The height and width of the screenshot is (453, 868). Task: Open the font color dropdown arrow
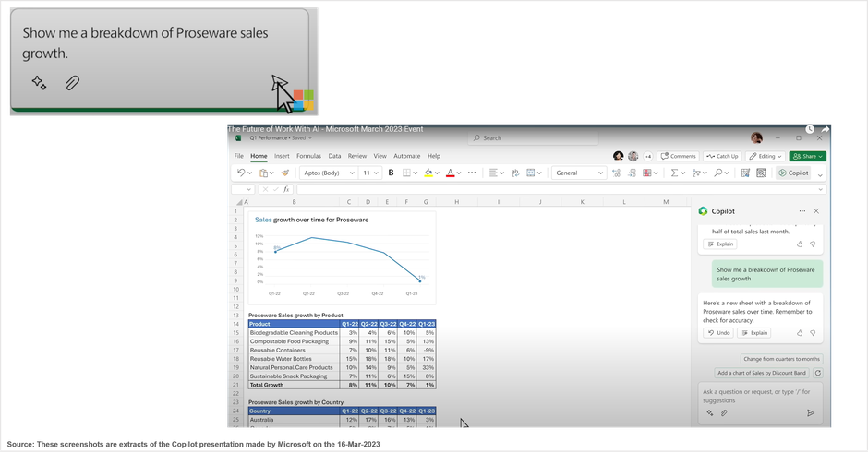click(x=459, y=173)
